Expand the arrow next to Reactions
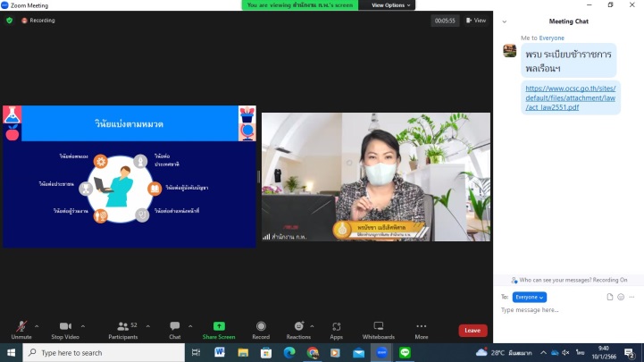Image resolution: width=644 pixels, height=362 pixels. (312, 326)
